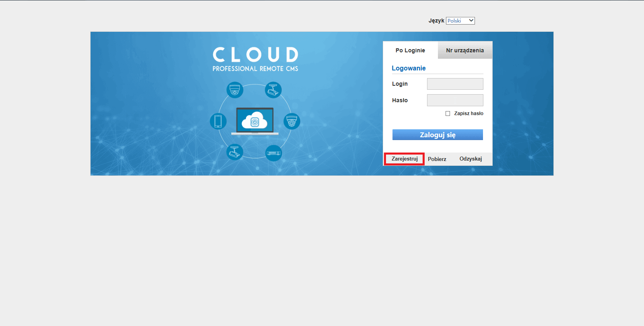Image resolution: width=644 pixels, height=326 pixels.
Task: Switch to the Po Loginie tab
Action: (x=410, y=50)
